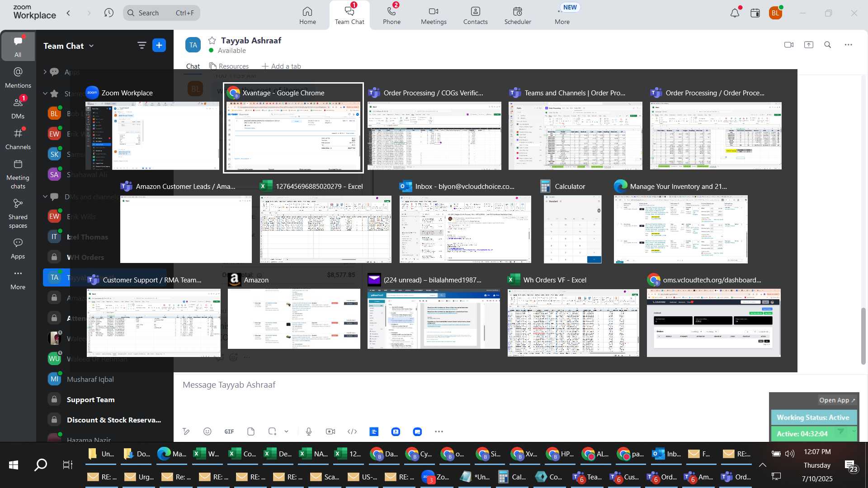Star the Tayyab Ashraaf chat

click(212, 40)
